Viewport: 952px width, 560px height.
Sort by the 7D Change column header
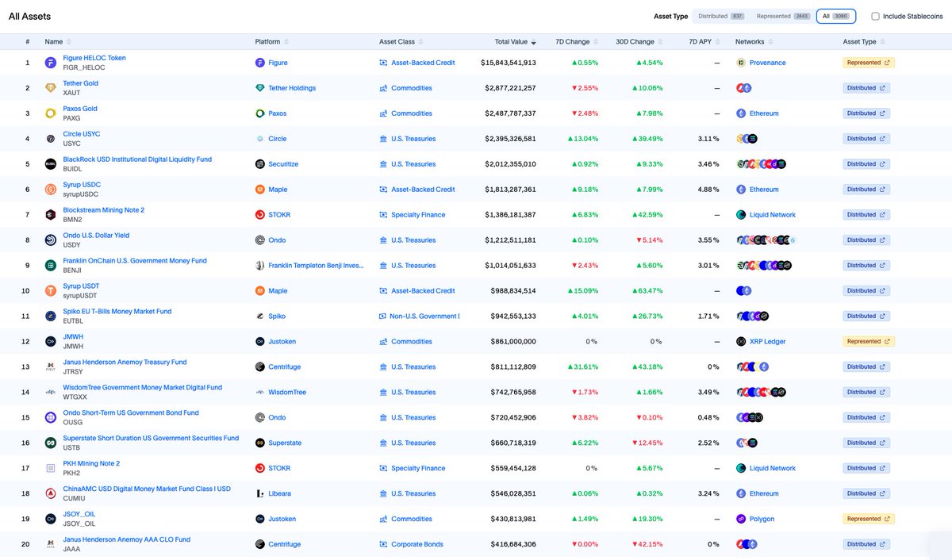coord(577,41)
